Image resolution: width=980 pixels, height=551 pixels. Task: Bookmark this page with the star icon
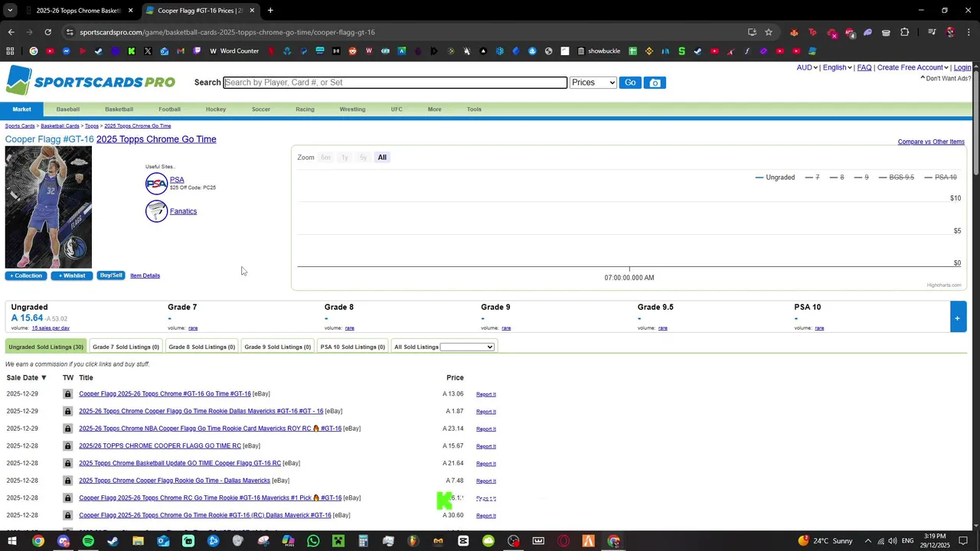(769, 32)
